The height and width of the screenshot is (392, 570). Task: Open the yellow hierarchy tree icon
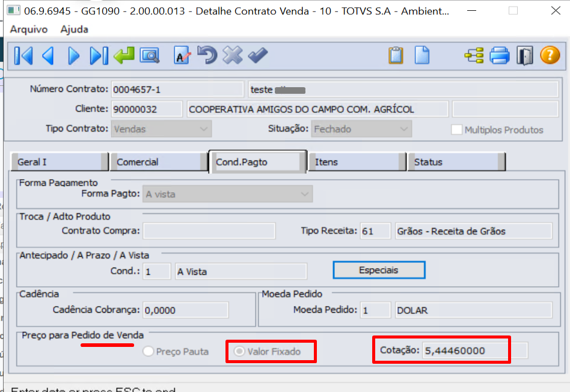click(474, 56)
